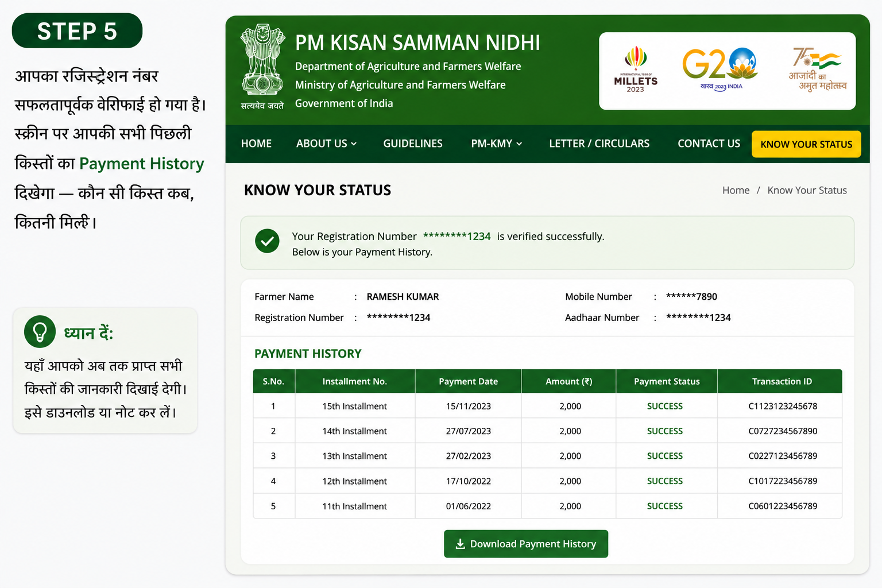Screen dimensions: 882x588
Task: Click payment date 17/10/2022
Action: pyautogui.click(x=469, y=481)
